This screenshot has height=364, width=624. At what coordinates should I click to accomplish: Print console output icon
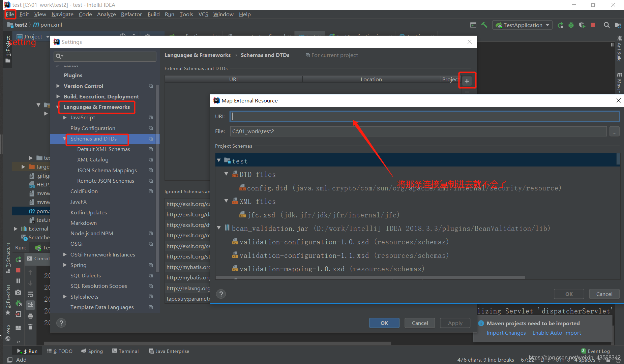point(30,316)
